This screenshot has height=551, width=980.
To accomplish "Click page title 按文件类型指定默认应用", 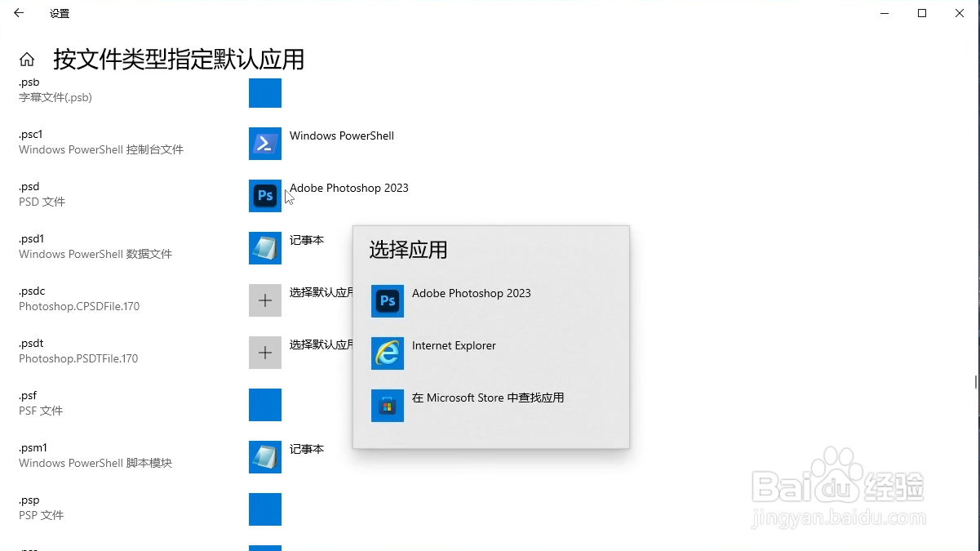I will 179,60.
